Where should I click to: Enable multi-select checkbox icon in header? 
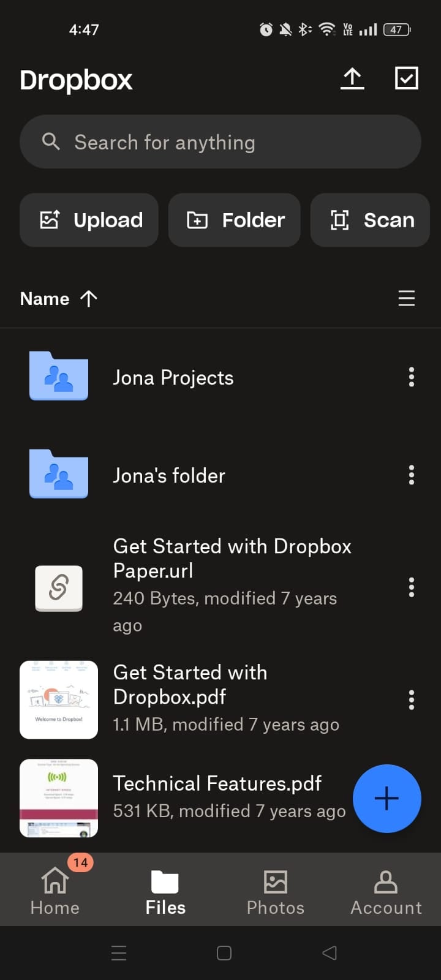coord(407,78)
